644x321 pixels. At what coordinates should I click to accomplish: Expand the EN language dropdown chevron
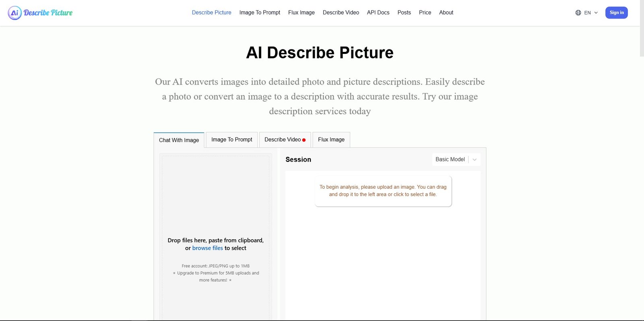596,13
